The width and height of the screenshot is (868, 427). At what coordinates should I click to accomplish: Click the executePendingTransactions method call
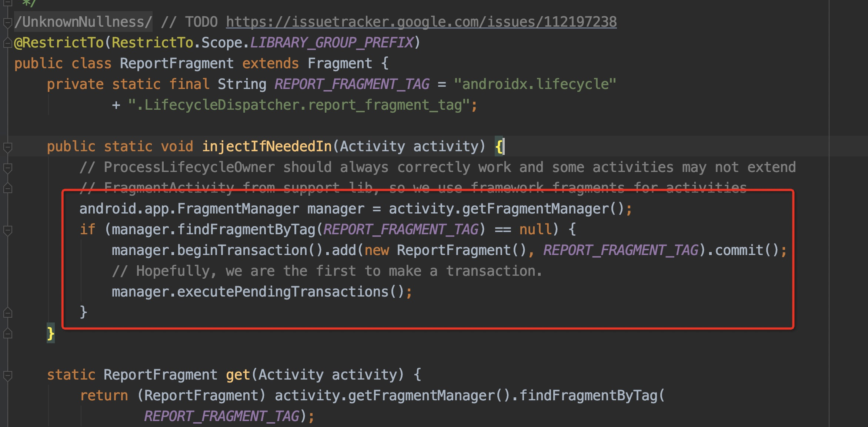[283, 292]
